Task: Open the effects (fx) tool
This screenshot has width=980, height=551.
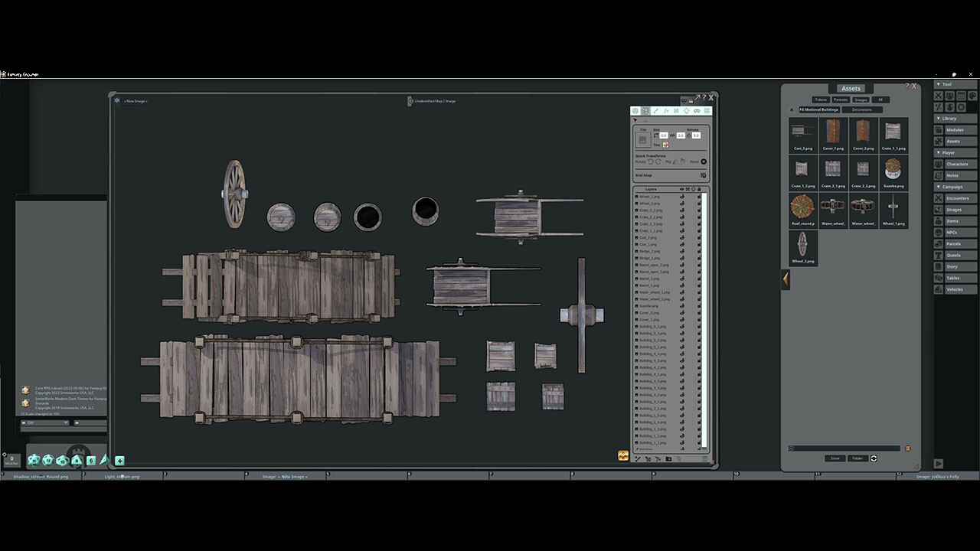Action: point(666,111)
